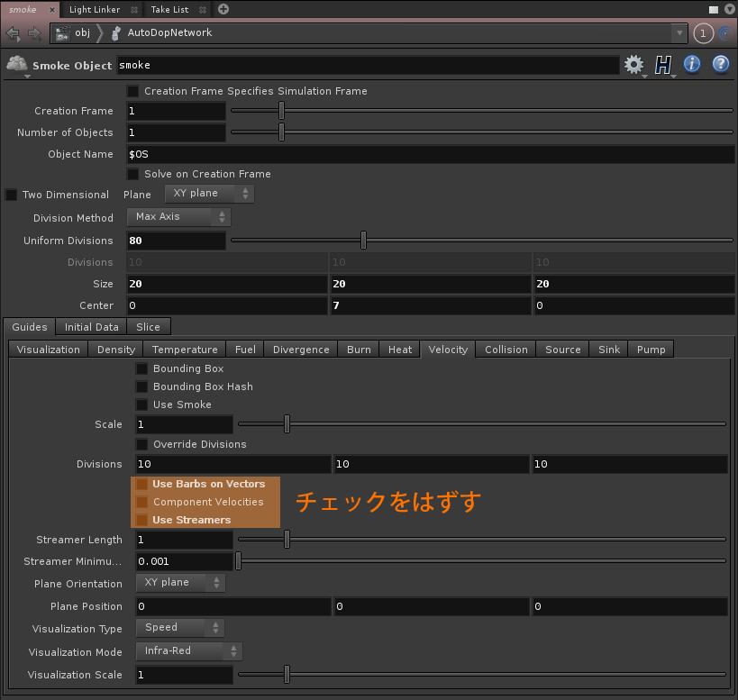The height and width of the screenshot is (700, 738).
Task: Uncheck Component Velocities checkbox
Action: point(141,502)
